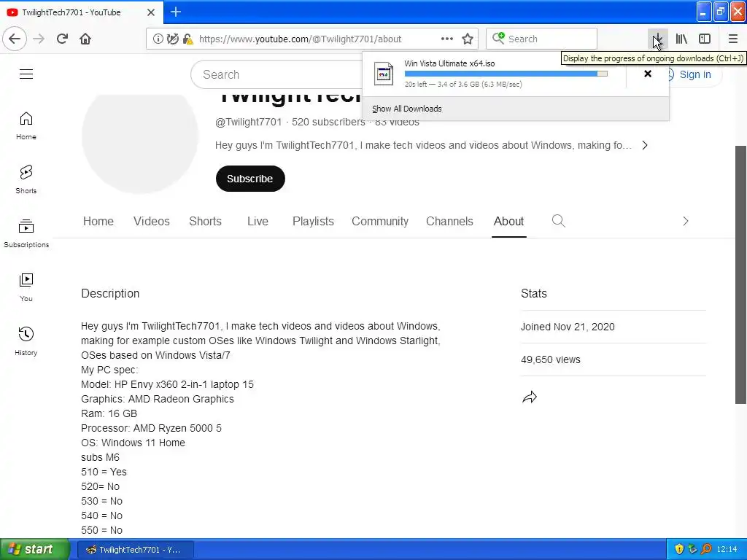Click the 'subs M6' line

(x=100, y=457)
